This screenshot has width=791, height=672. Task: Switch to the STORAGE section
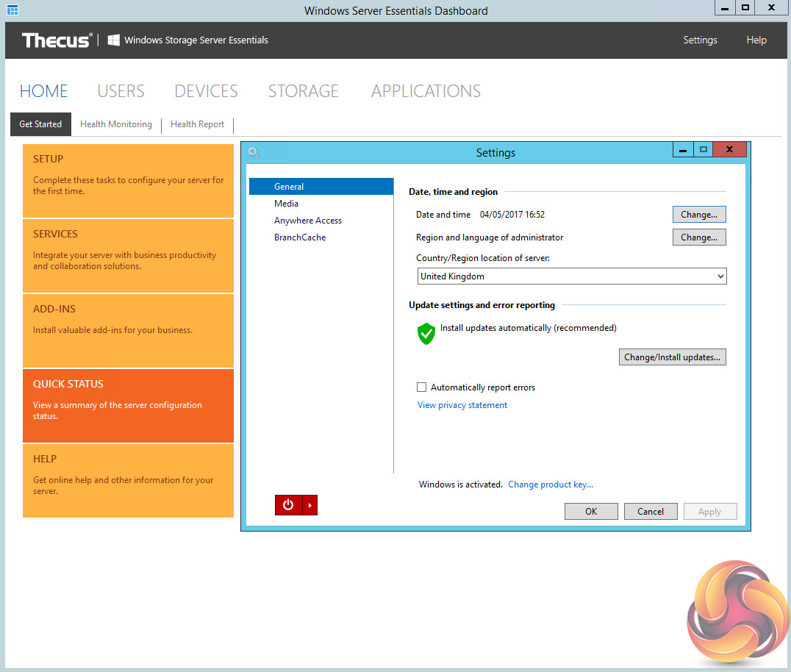coord(303,91)
